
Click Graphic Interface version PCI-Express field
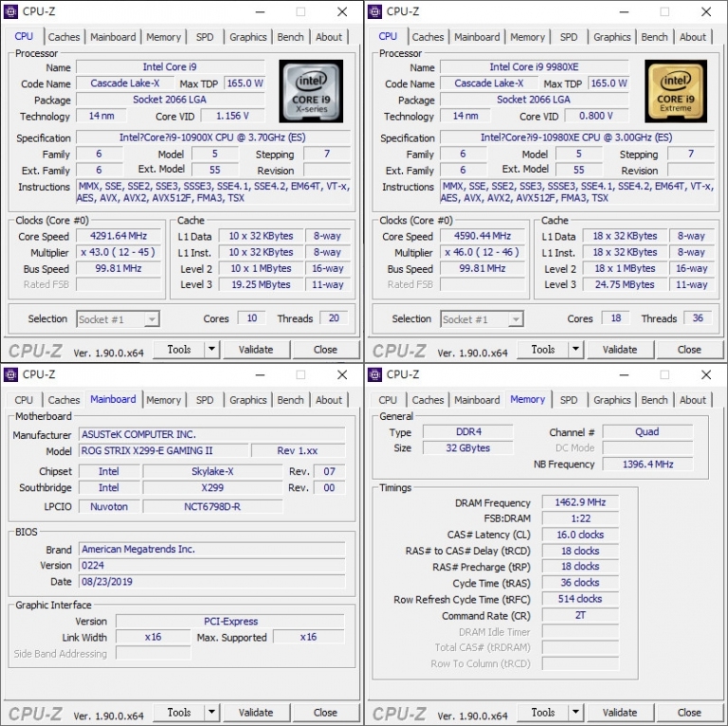230,621
